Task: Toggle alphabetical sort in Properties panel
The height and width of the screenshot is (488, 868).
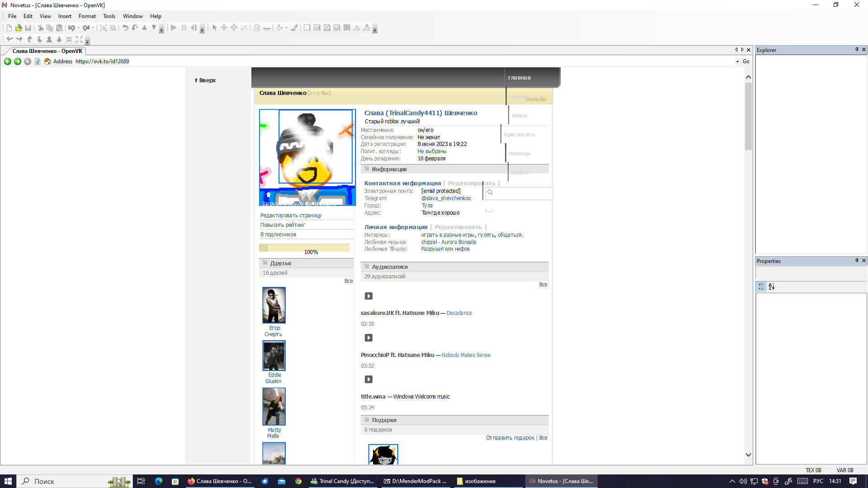Action: pyautogui.click(x=771, y=286)
